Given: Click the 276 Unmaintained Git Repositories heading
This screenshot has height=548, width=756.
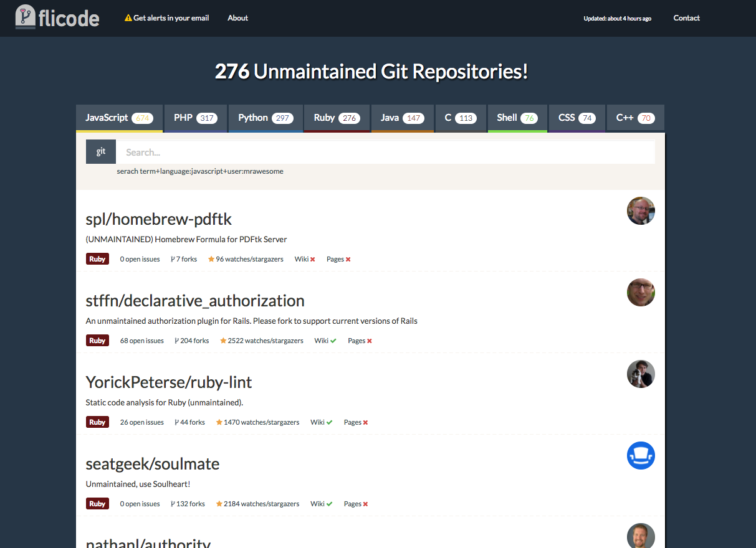Looking at the screenshot, I should click(371, 72).
